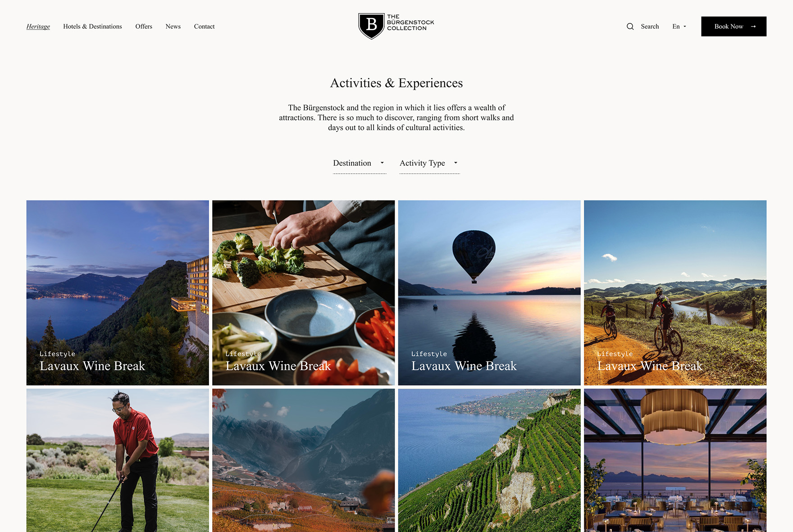Image resolution: width=793 pixels, height=532 pixels.
Task: Open the Heritage menu item
Action: (38, 27)
